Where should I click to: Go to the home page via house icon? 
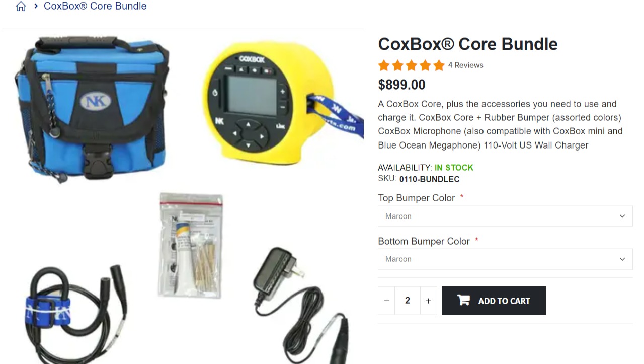[21, 6]
